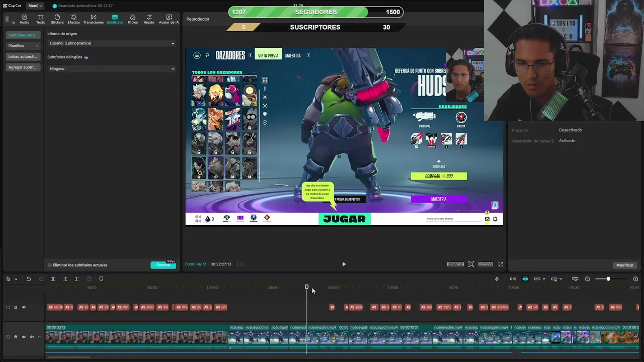Click the video track cover icon

(8, 337)
